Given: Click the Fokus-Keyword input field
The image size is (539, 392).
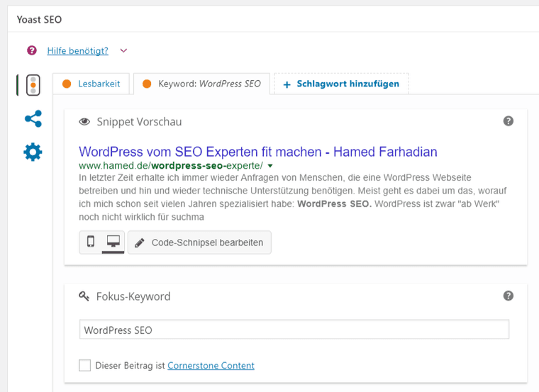Looking at the screenshot, I should 294,330.
